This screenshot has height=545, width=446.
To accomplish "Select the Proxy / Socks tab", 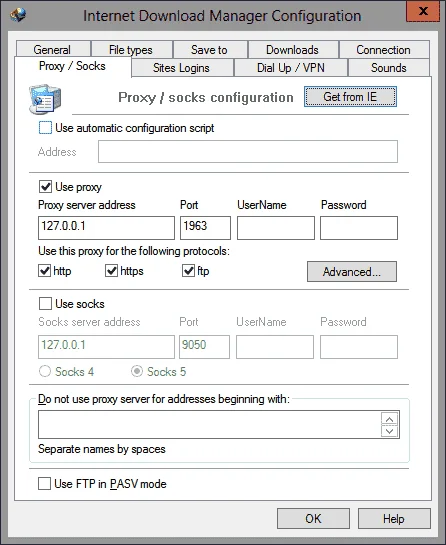I will (x=72, y=66).
